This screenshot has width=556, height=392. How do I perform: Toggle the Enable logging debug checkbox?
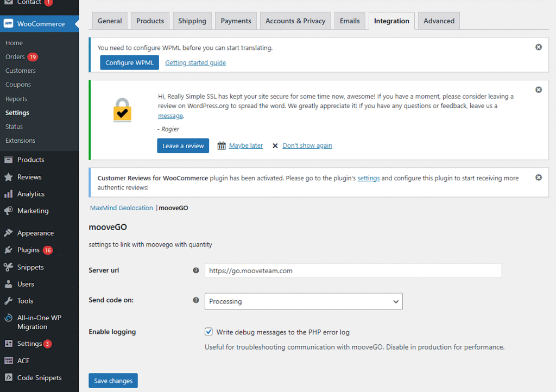click(x=208, y=332)
